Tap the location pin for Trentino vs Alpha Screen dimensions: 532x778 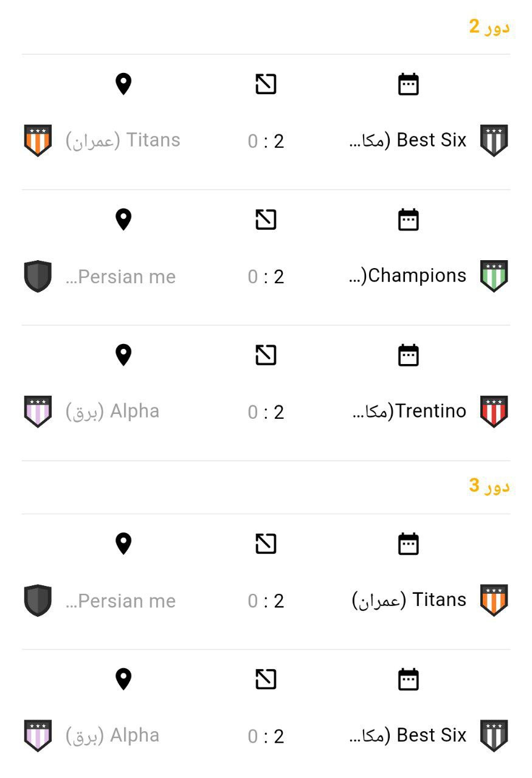[123, 355]
